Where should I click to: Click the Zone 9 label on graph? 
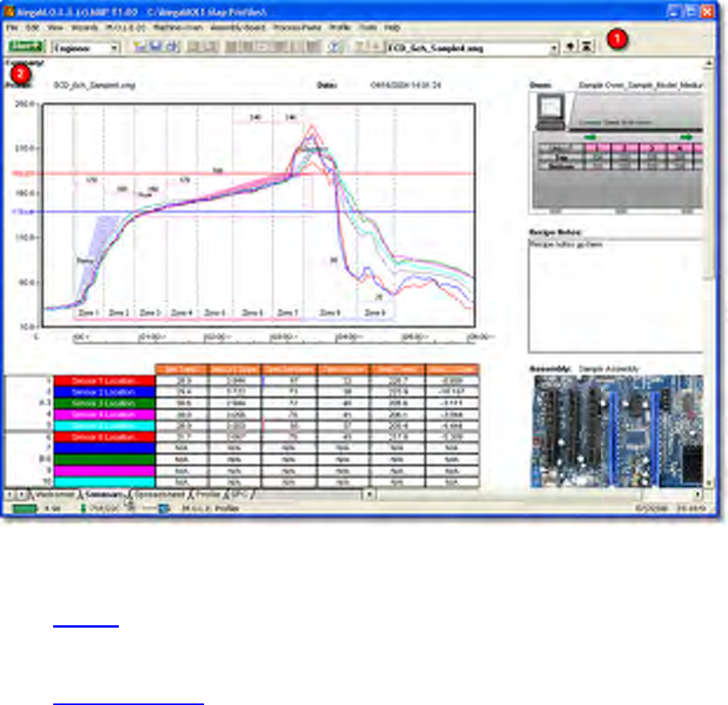coord(375,313)
